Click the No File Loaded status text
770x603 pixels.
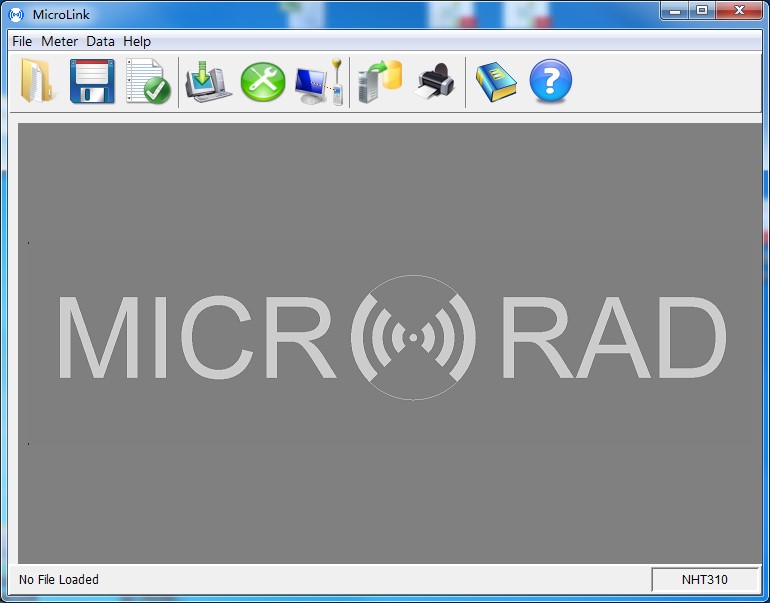58,579
